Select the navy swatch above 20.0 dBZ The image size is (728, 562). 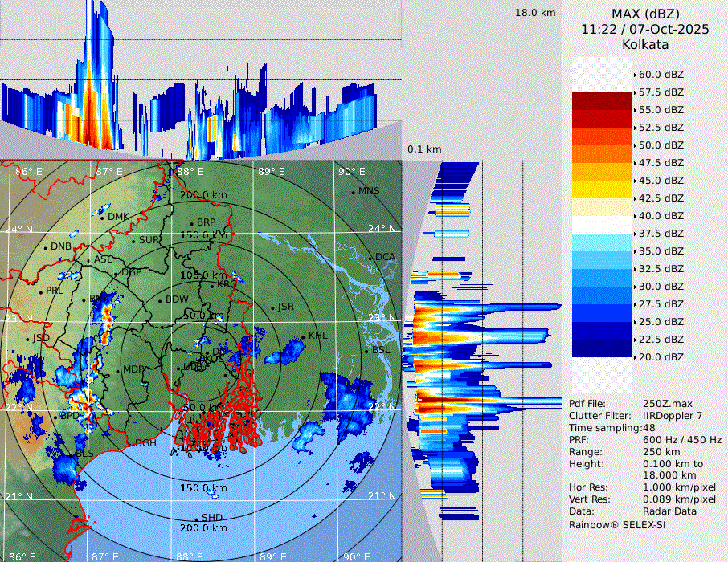point(601,348)
